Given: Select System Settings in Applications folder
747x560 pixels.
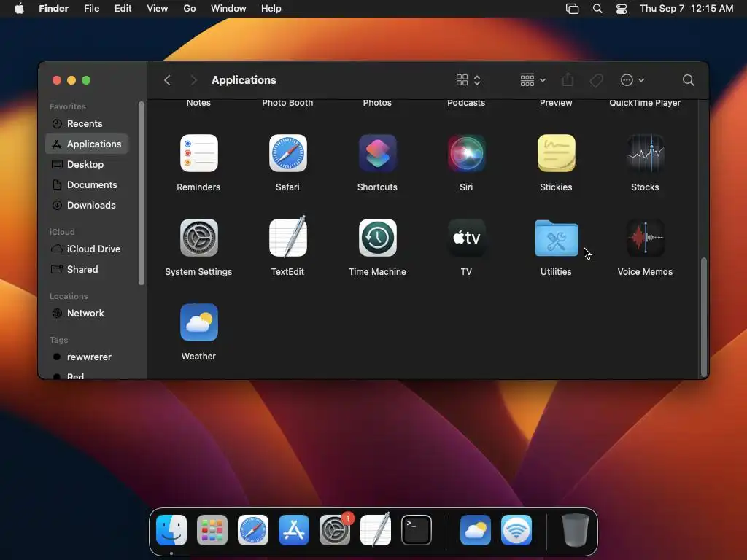Looking at the screenshot, I should click(198, 238).
